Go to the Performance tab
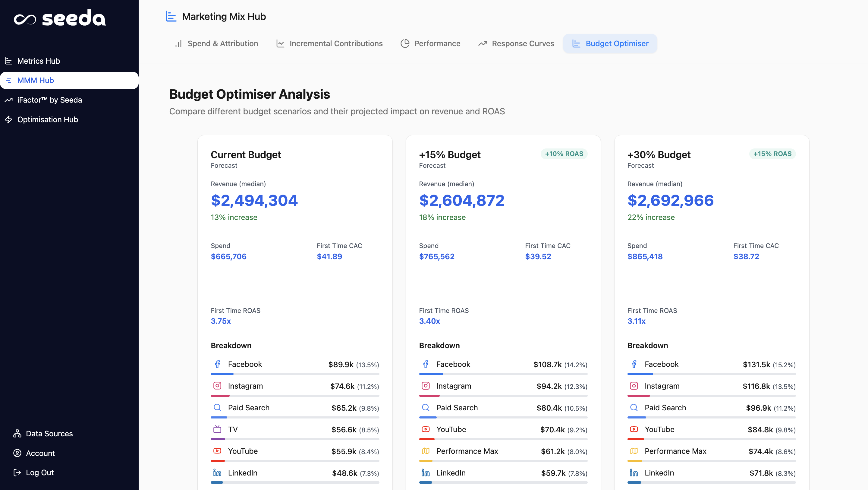 (430, 43)
